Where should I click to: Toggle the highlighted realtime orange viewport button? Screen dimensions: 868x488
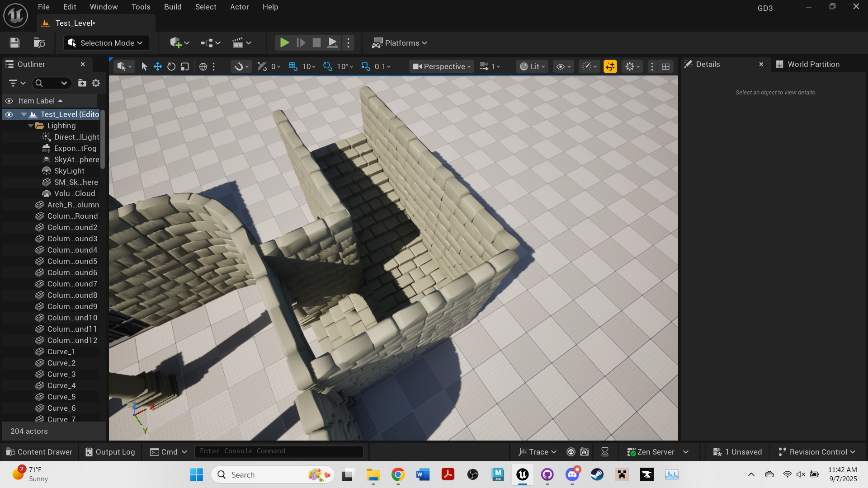(610, 66)
